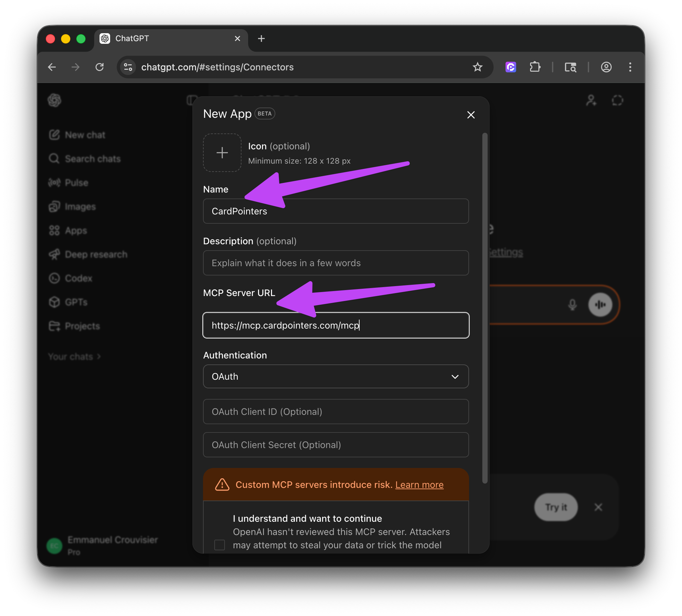Open a new browser tab
This screenshot has height=616, width=682.
pos(261,38)
